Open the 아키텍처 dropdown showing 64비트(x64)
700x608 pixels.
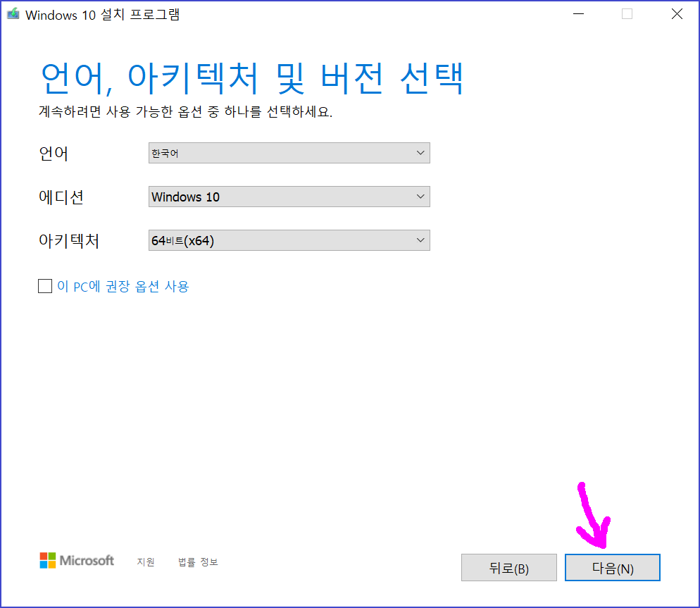pyautogui.click(x=289, y=240)
